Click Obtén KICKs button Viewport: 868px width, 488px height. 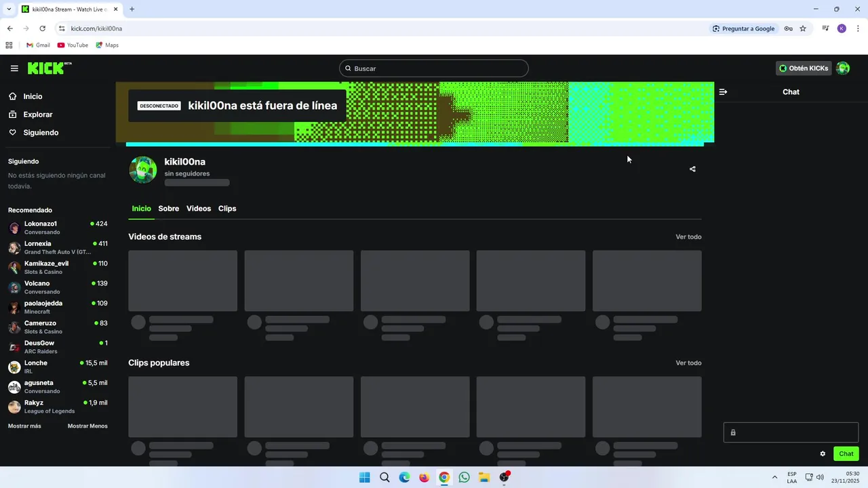pos(804,68)
